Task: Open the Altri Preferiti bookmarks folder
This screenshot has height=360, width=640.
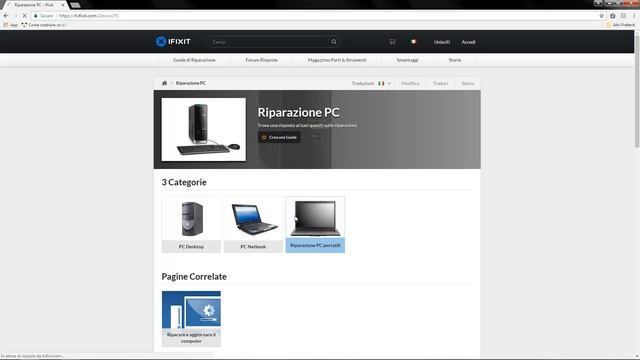Action: pos(620,25)
